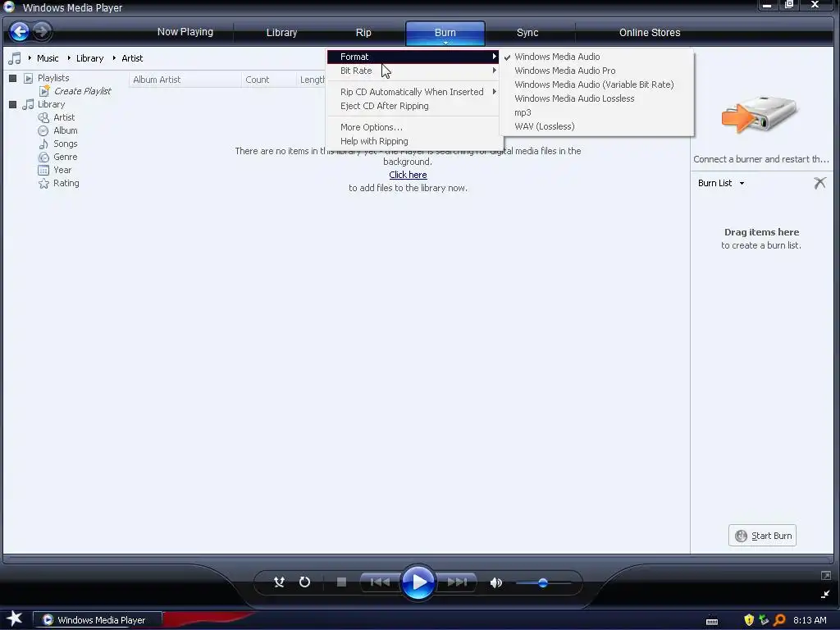Viewport: 840px width, 630px height.
Task: Click the Create Playlist icon
Action: (44, 91)
